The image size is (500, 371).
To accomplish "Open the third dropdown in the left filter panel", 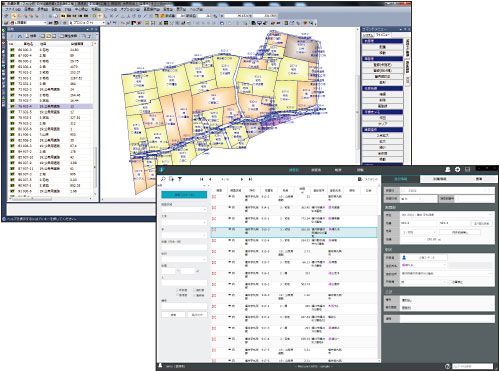I will pos(184,235).
